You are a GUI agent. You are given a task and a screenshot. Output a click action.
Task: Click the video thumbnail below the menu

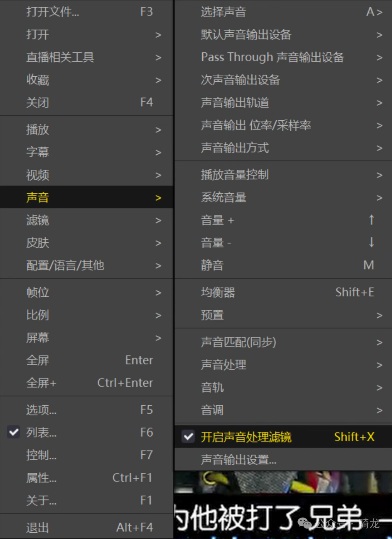tap(283, 503)
